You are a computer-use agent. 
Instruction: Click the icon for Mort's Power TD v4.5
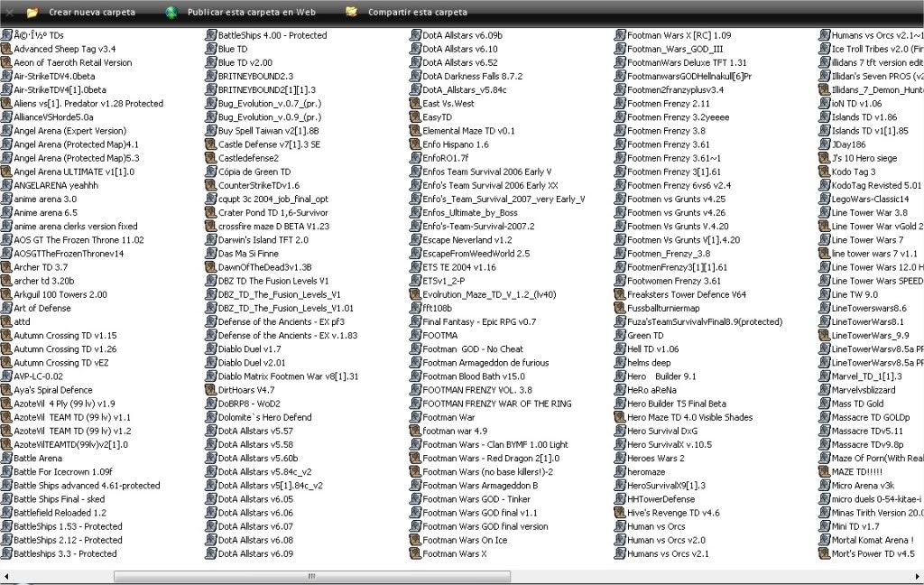[825, 553]
